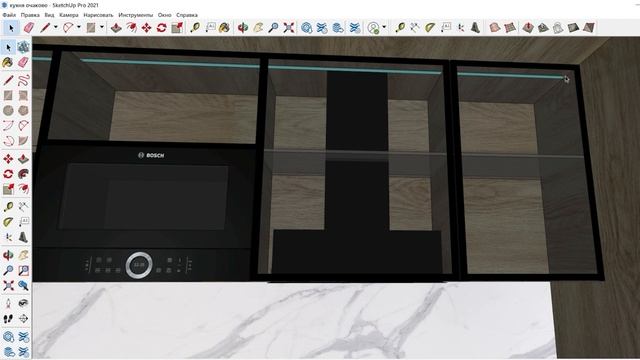The image size is (640, 360).
Task: Open the Правка menu
Action: click(x=30, y=15)
